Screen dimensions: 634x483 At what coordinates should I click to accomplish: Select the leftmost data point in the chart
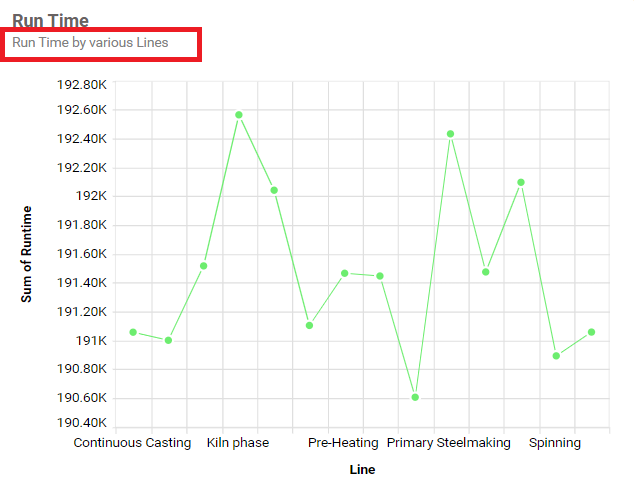[133, 332]
